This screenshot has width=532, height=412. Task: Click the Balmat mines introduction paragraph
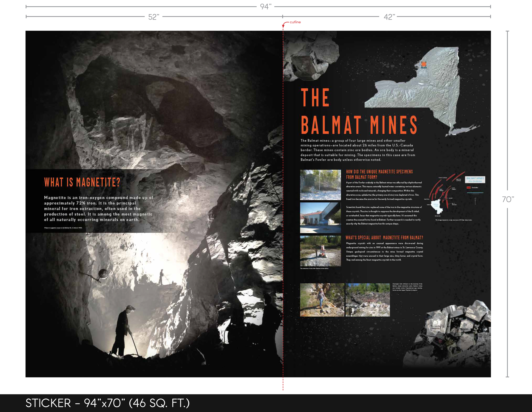358,150
